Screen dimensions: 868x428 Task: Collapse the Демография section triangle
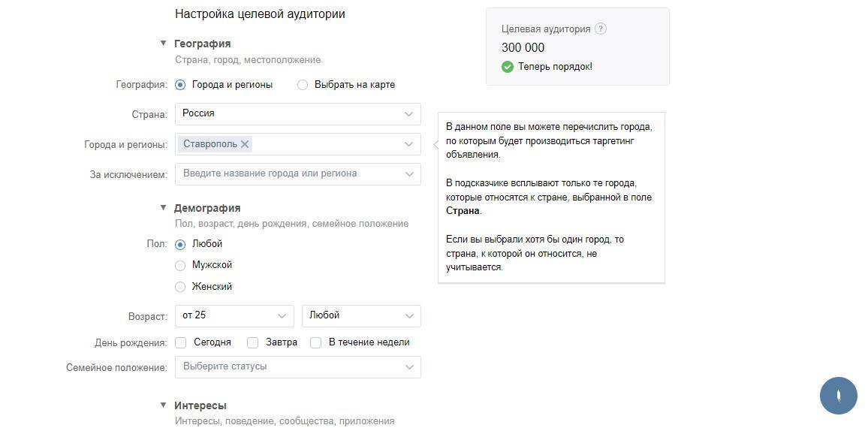[x=163, y=208]
